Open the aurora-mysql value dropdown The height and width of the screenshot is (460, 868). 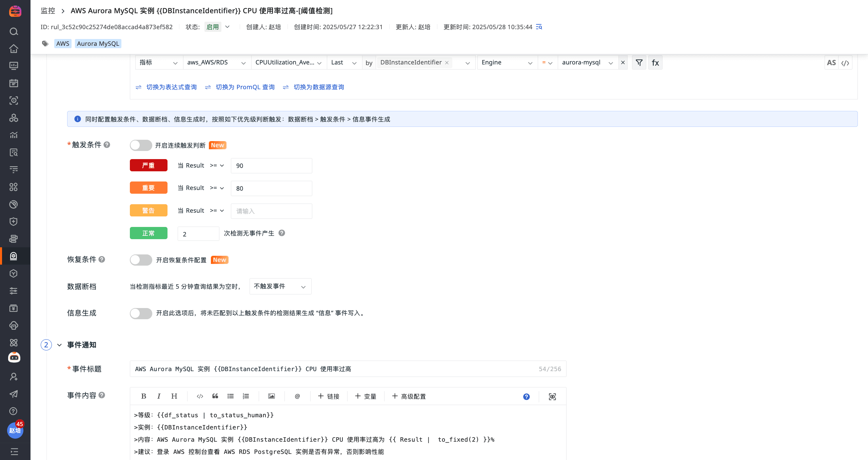click(x=588, y=62)
